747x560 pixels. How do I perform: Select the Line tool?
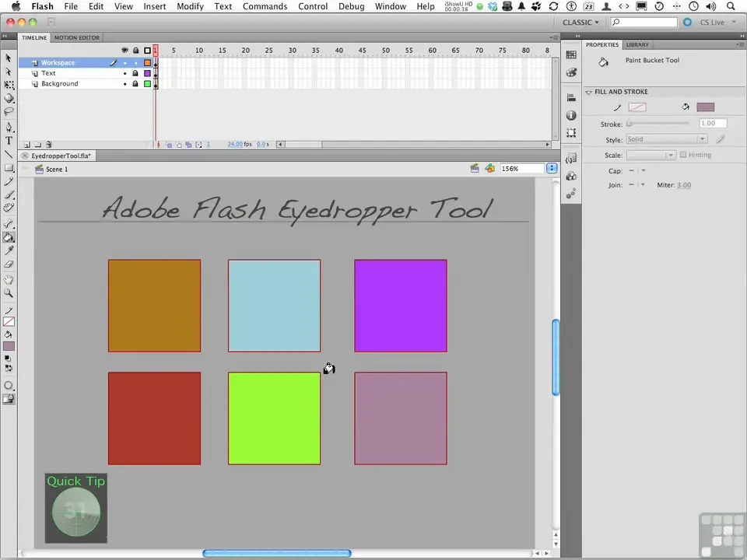pos(9,154)
